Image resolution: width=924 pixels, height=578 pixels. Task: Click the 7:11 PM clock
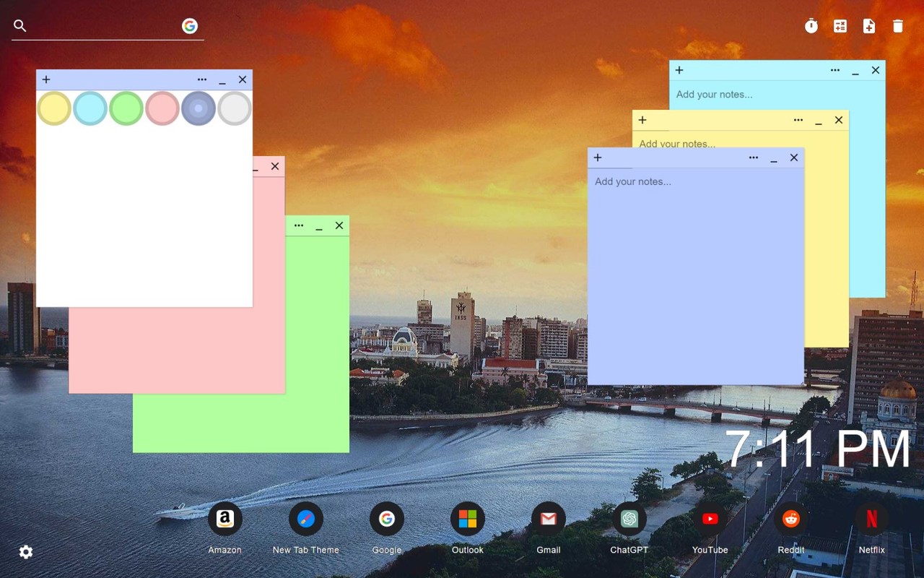818,449
